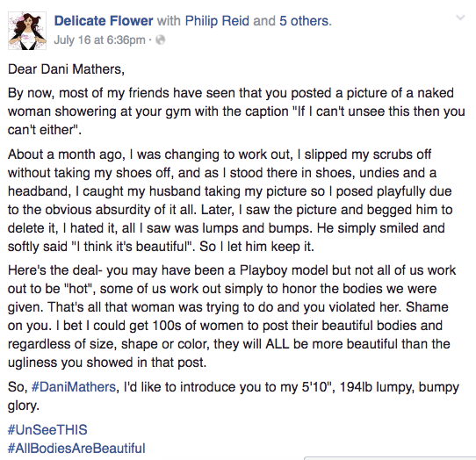Open the #AllBodiesAreBeautiful hashtag
The width and height of the screenshot is (476, 460).
point(76,449)
